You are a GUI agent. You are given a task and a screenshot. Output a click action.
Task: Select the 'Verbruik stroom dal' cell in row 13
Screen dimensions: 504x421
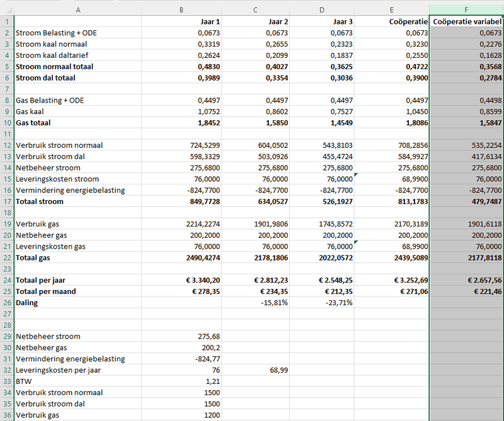[77, 157]
